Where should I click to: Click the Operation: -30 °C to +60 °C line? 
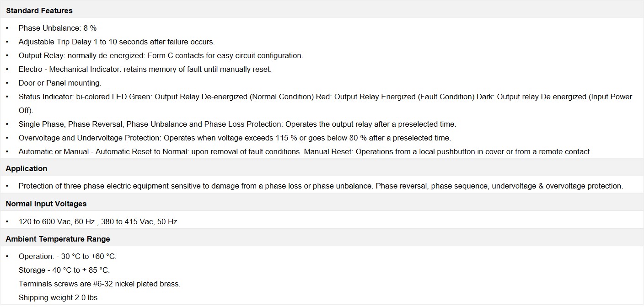[68, 256]
